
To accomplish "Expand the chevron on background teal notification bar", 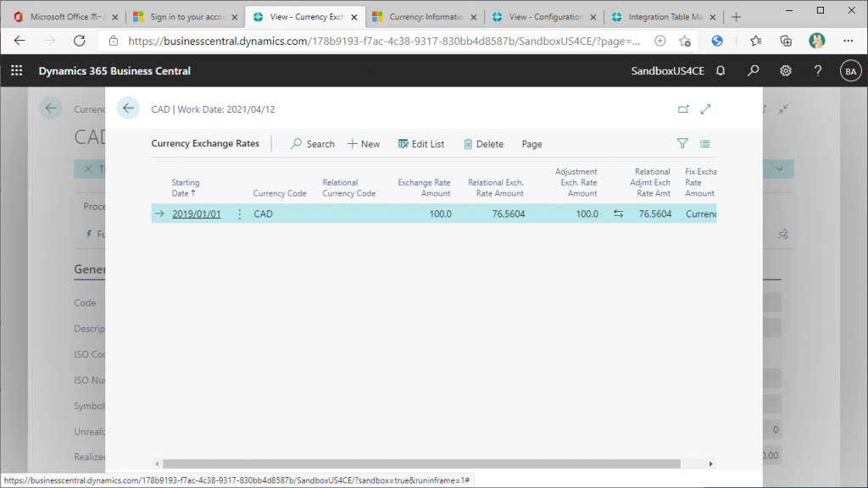I will pos(780,169).
